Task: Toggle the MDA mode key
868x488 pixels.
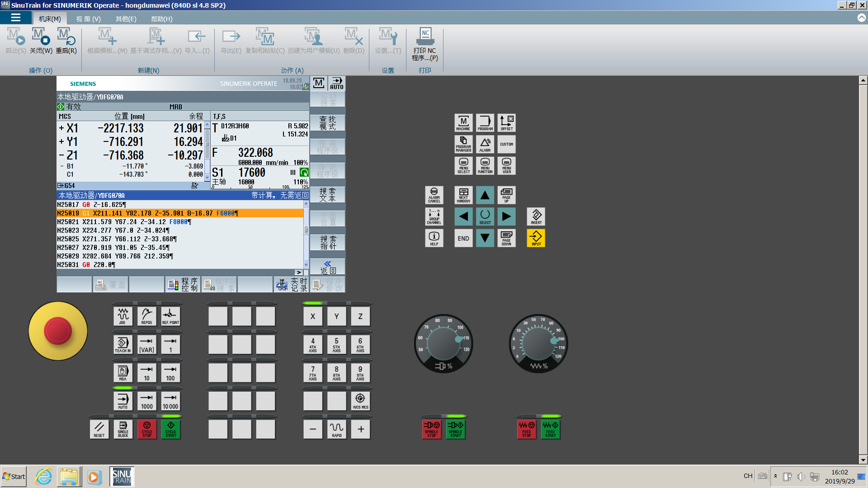Action: tap(123, 373)
